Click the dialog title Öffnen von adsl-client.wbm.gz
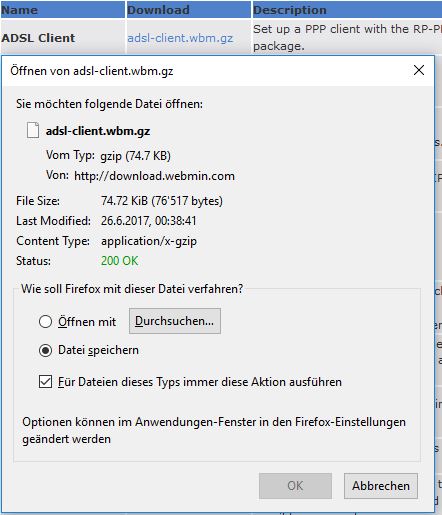Viewport: 442px width, 515px height. point(92,71)
